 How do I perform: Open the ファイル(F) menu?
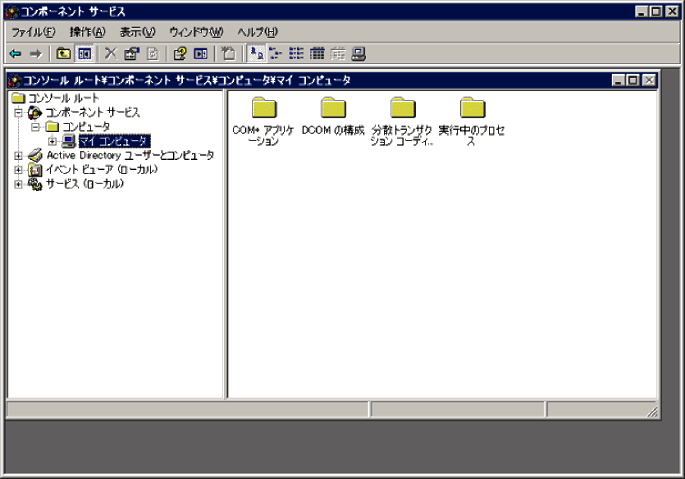pyautogui.click(x=33, y=32)
